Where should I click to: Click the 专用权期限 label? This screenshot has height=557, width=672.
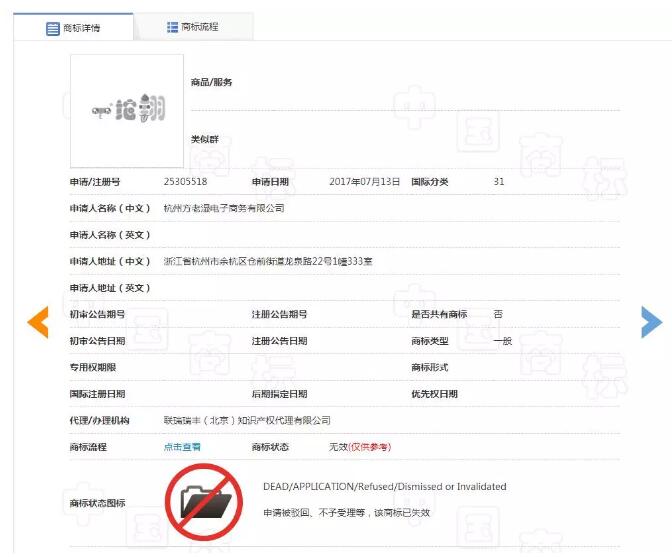tap(93, 368)
